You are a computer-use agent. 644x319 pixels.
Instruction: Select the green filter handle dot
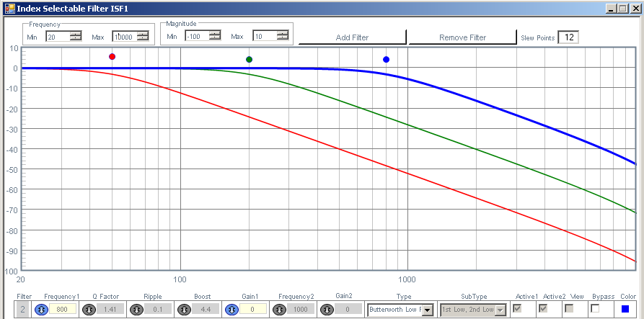(249, 60)
